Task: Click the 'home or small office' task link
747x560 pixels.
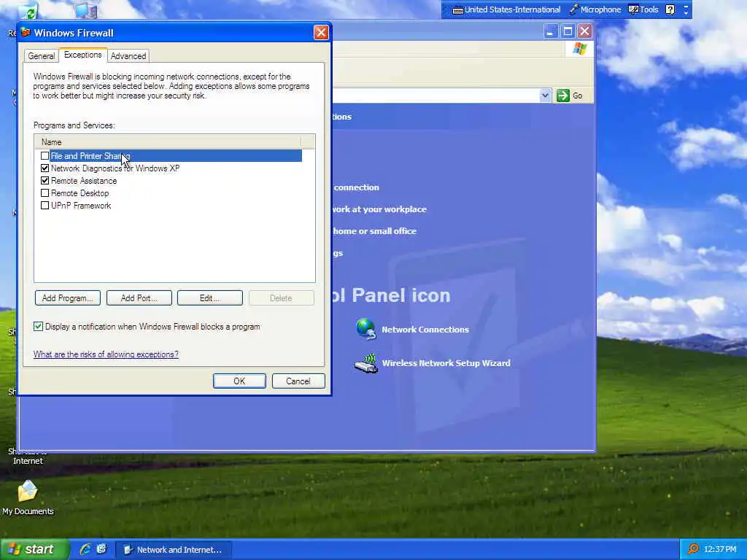Action: pos(374,231)
